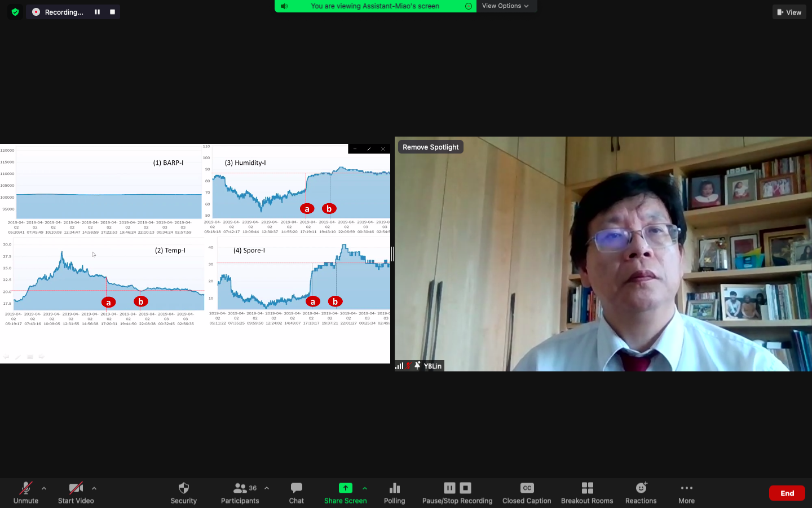Screen dimensions: 812x508
Task: Click the green Share Screen icon
Action: 345,488
